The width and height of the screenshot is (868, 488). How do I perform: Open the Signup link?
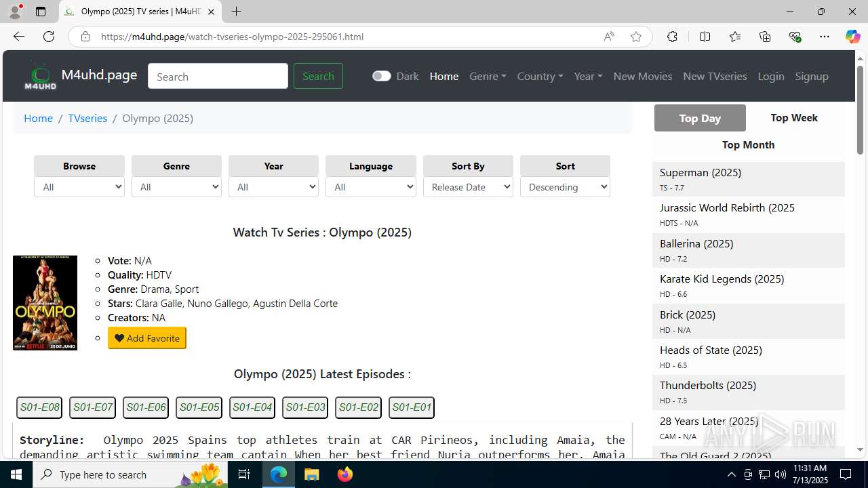tap(812, 76)
